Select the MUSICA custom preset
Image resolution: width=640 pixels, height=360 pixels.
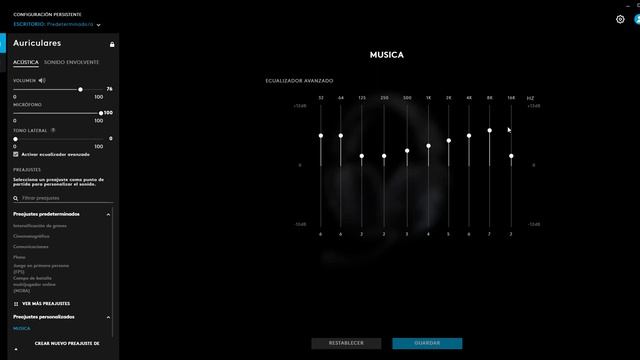[x=22, y=329]
